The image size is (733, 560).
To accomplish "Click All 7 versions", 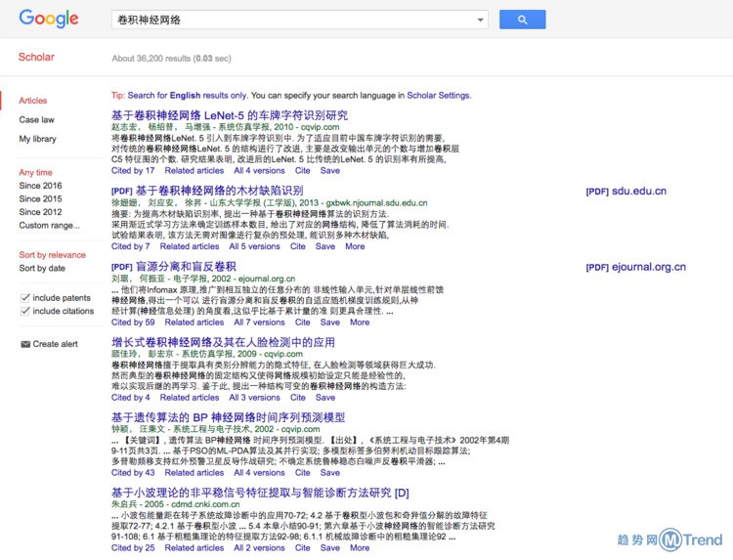I will click(x=259, y=323).
